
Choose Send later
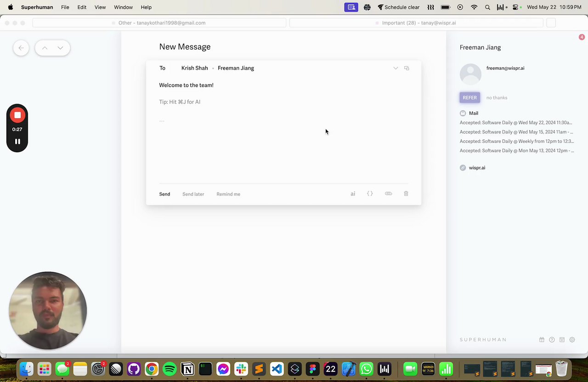(193, 194)
